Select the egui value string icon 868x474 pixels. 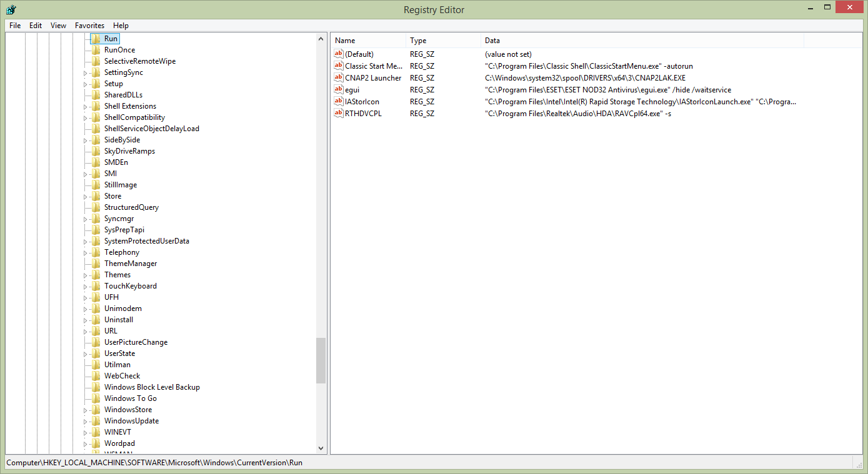(x=339, y=89)
